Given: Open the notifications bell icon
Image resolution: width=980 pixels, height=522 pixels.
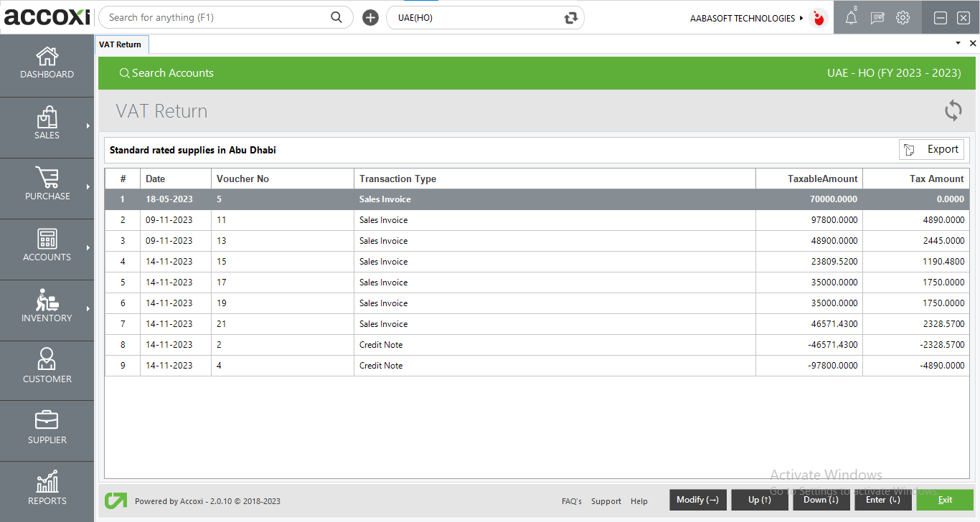Looking at the screenshot, I should pyautogui.click(x=851, y=17).
